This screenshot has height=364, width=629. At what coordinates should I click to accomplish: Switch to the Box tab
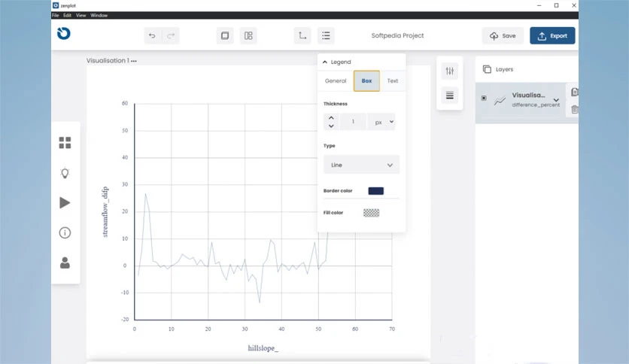[366, 81]
